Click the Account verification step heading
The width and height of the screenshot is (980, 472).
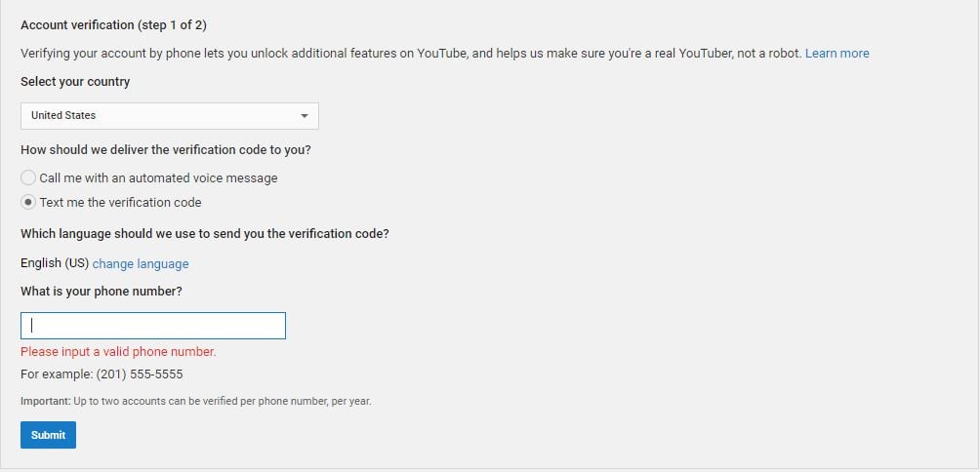pos(114,25)
